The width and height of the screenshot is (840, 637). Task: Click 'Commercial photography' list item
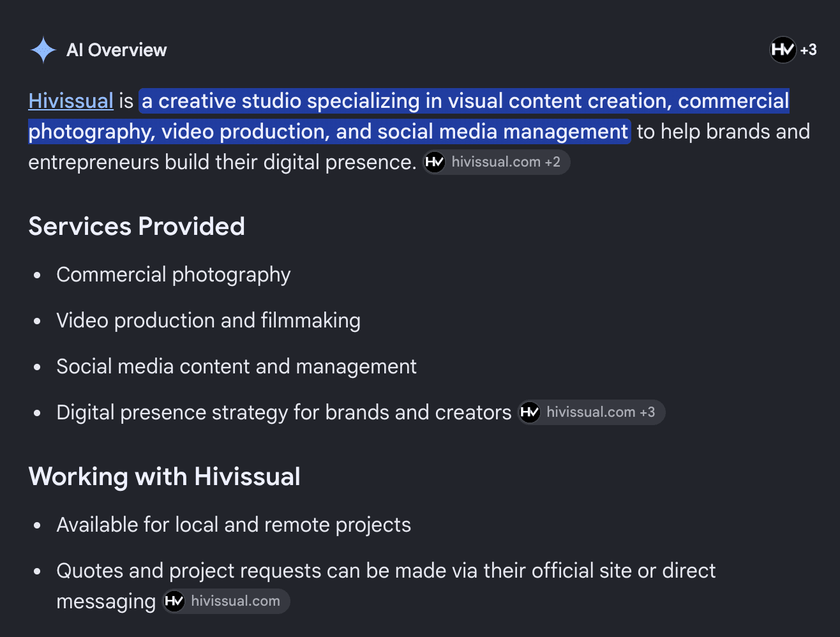click(x=174, y=275)
